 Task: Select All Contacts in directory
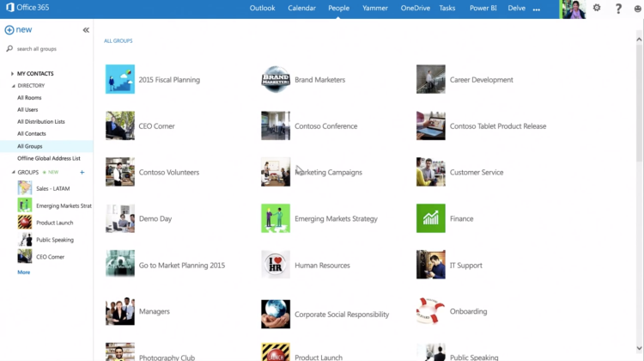click(32, 133)
